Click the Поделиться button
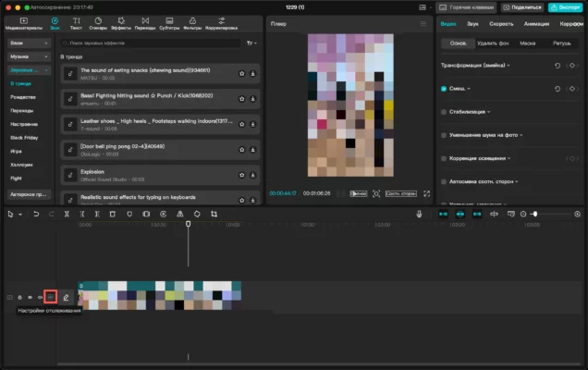Screen dimensions: 588x370 tap(522, 7)
